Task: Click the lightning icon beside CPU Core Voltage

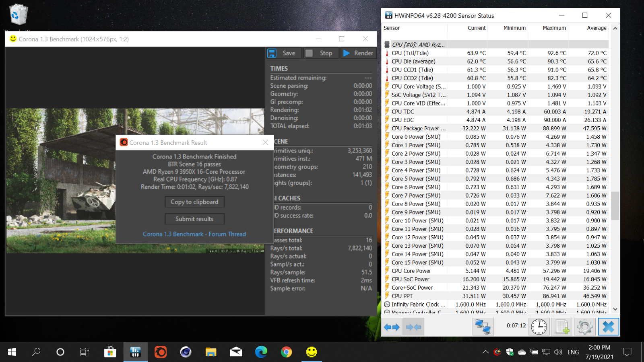Action: 387,86
